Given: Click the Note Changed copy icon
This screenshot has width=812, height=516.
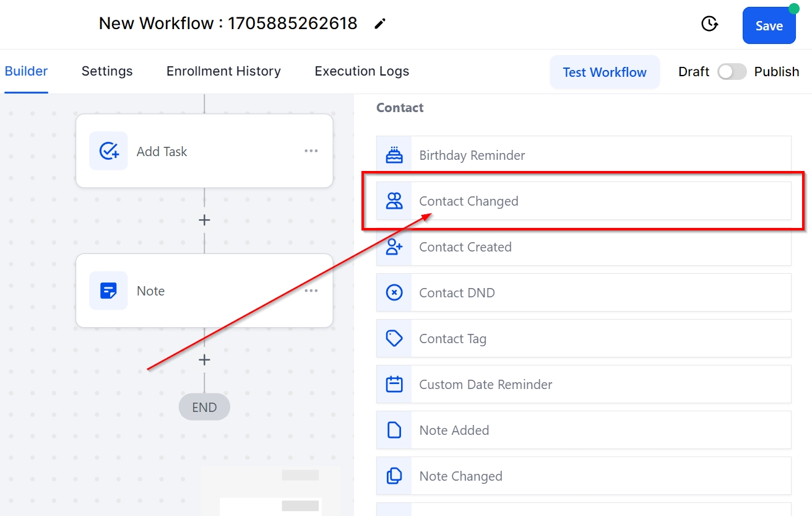Looking at the screenshot, I should pyautogui.click(x=394, y=476).
